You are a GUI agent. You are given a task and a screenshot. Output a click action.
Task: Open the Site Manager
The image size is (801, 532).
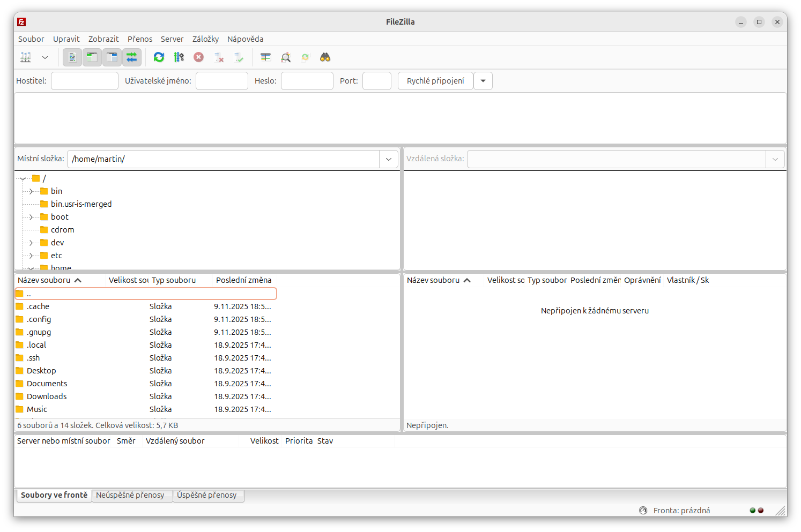click(25, 57)
